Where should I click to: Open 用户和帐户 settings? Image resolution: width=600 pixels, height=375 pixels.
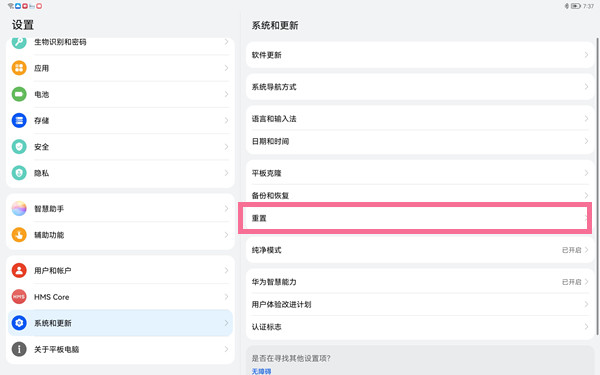coord(120,271)
